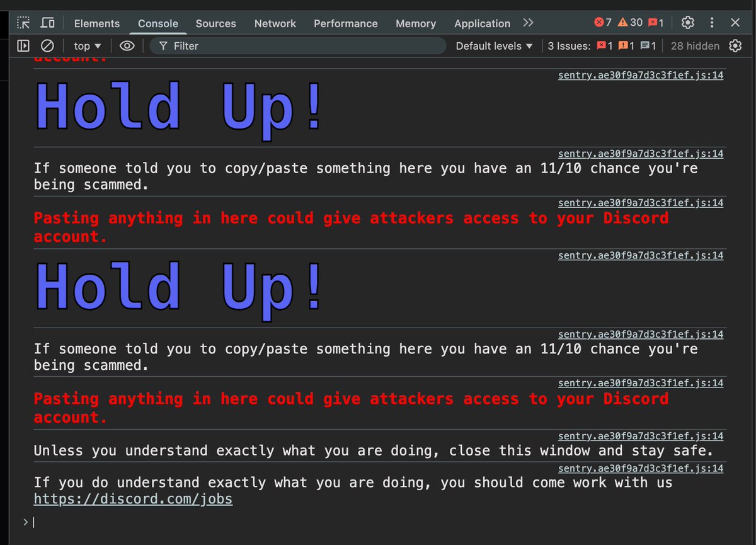Viewport: 756px width, 545px height.
Task: Click the red error count 7
Action: (x=603, y=23)
